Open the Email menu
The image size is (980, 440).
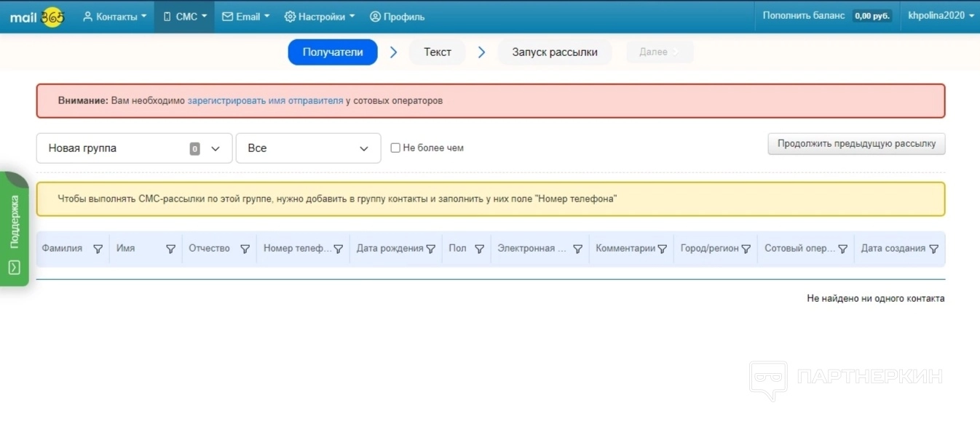pos(245,16)
